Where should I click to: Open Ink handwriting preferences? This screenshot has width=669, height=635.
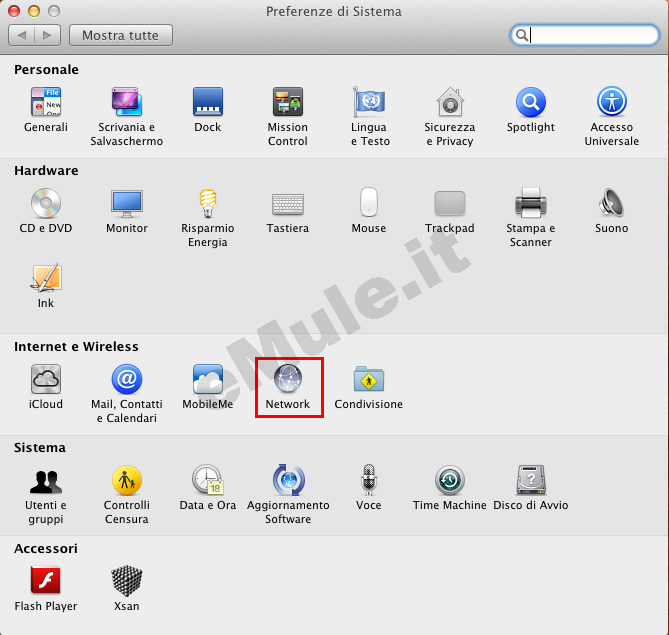coord(46,285)
